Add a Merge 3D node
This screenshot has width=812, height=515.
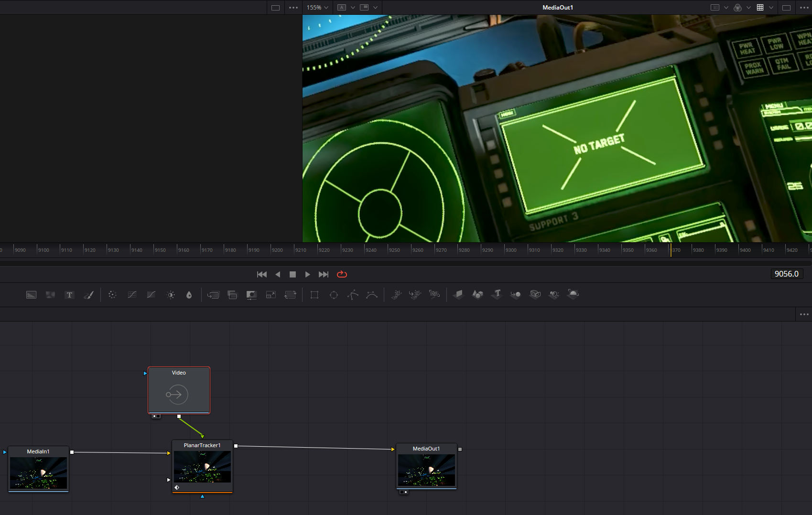point(516,295)
